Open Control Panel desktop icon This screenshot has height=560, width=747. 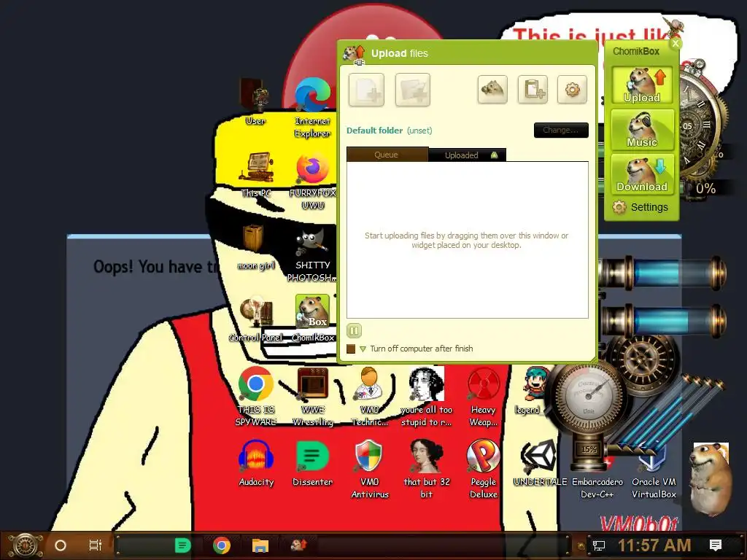tap(256, 319)
